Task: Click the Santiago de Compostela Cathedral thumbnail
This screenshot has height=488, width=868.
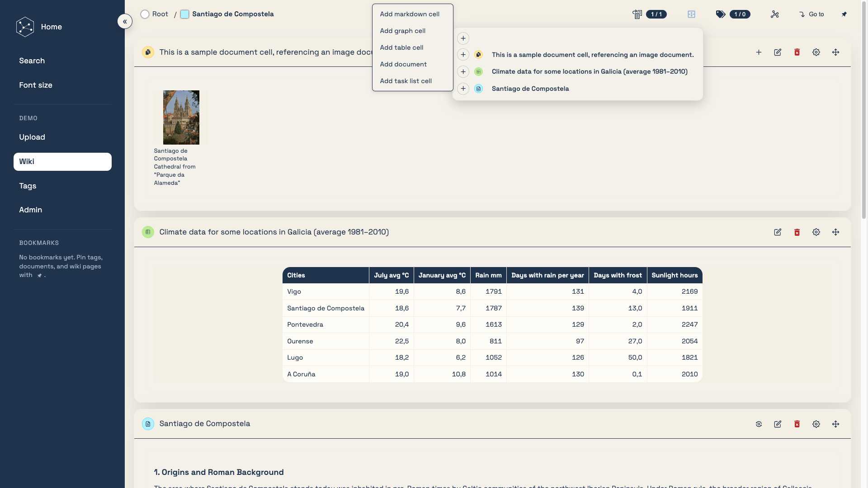Action: click(181, 117)
